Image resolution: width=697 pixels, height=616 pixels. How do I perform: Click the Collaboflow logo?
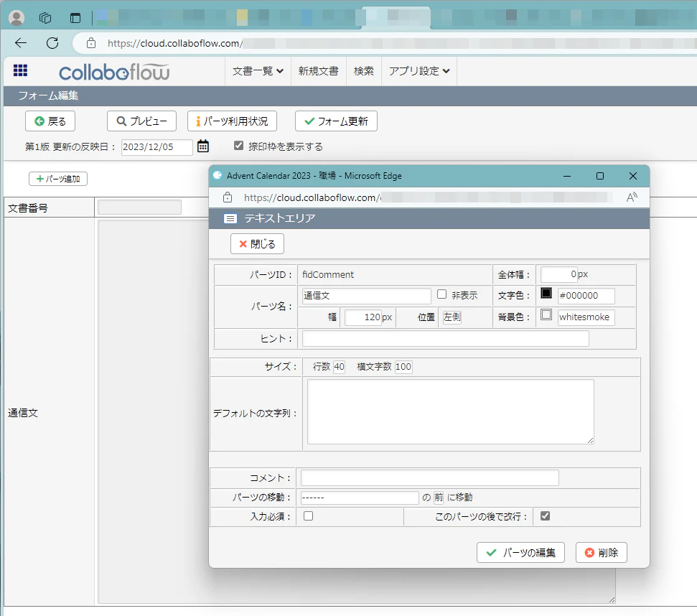[x=114, y=72]
